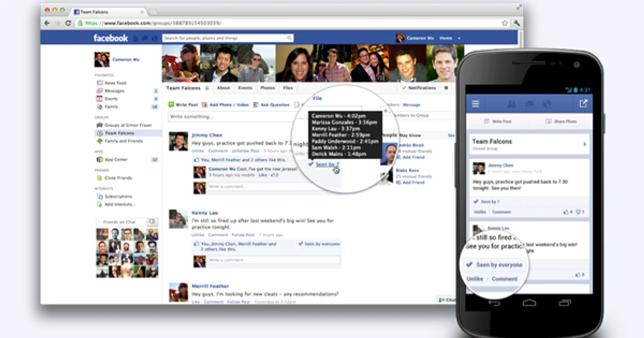Switch to the Files tab of the group
This screenshot has width=644, height=338.
288,88
